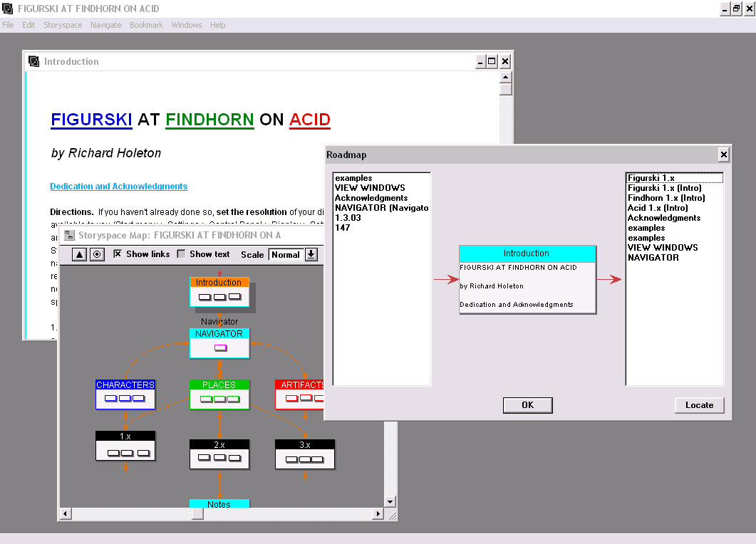Screen dimensions: 756x544
Task: Open the Storyspace menu
Action: pyautogui.click(x=63, y=25)
